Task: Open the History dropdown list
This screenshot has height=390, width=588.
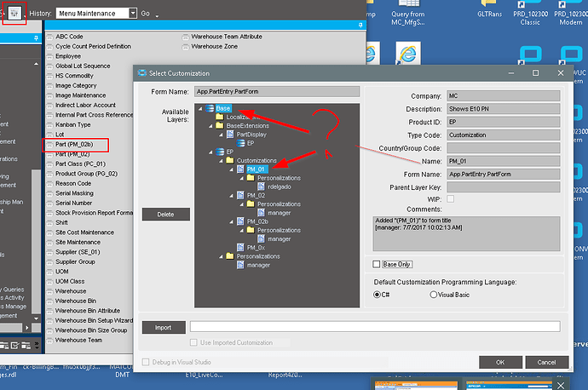Action: tap(133, 14)
